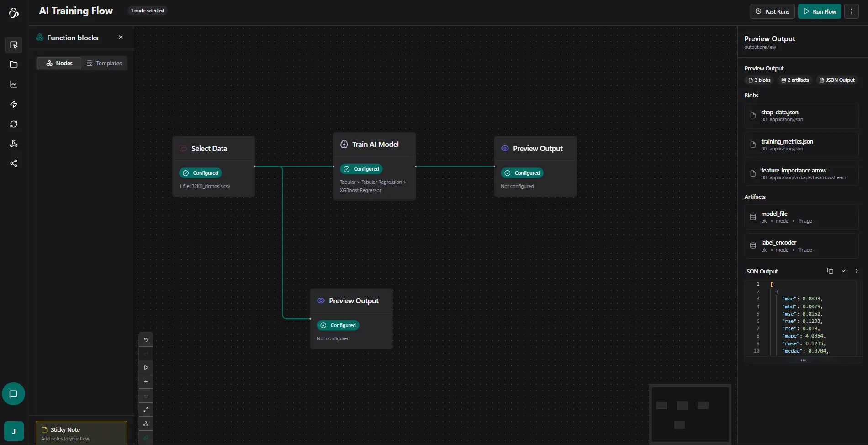
Task: Click the auto-layout hierarchy icon
Action: [x=146, y=424]
